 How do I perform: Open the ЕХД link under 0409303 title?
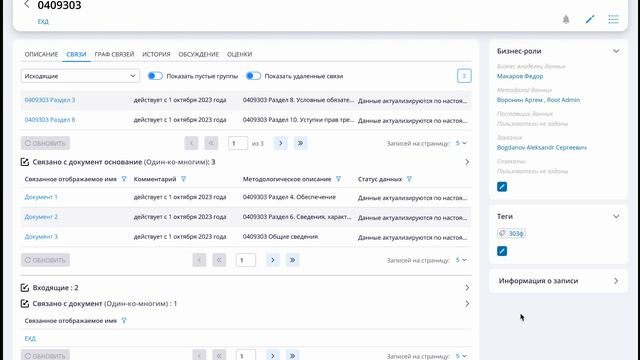pos(43,22)
